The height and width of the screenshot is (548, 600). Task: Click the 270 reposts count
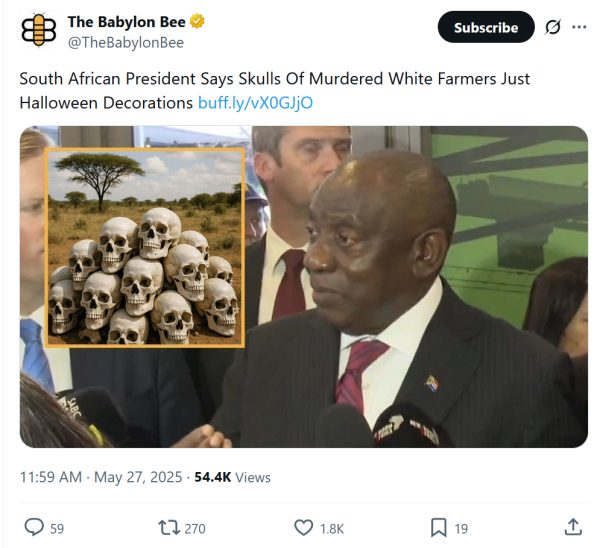pos(195,528)
